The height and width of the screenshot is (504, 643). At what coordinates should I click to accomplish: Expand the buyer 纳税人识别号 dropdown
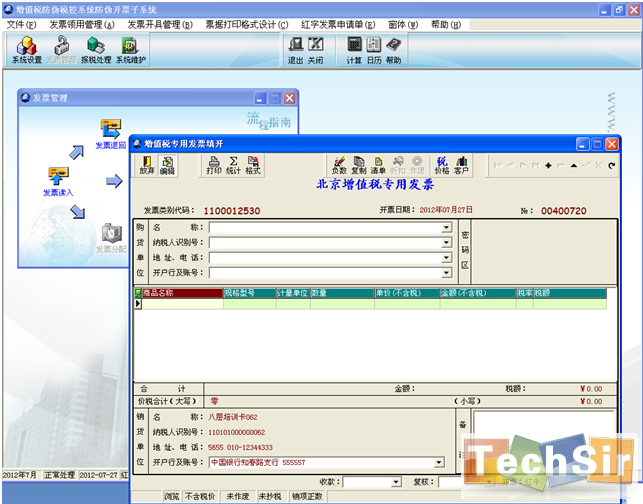(x=446, y=243)
